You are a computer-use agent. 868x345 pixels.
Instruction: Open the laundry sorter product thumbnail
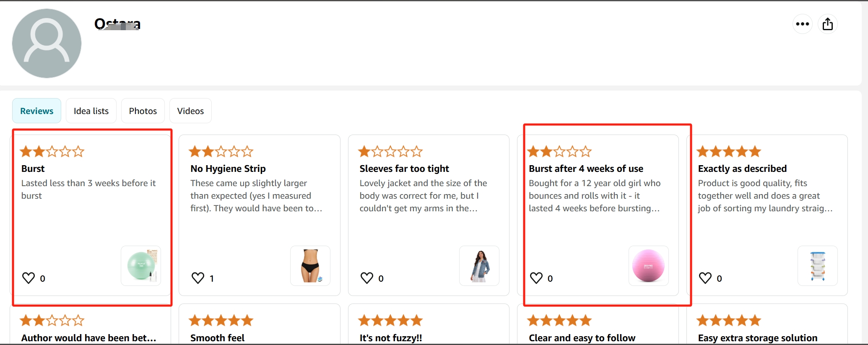pos(817,266)
